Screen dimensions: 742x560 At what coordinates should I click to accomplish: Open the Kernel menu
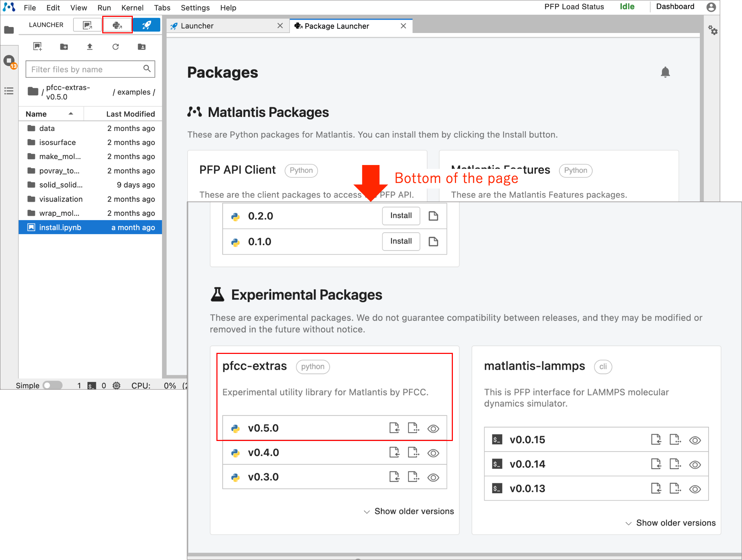132,7
